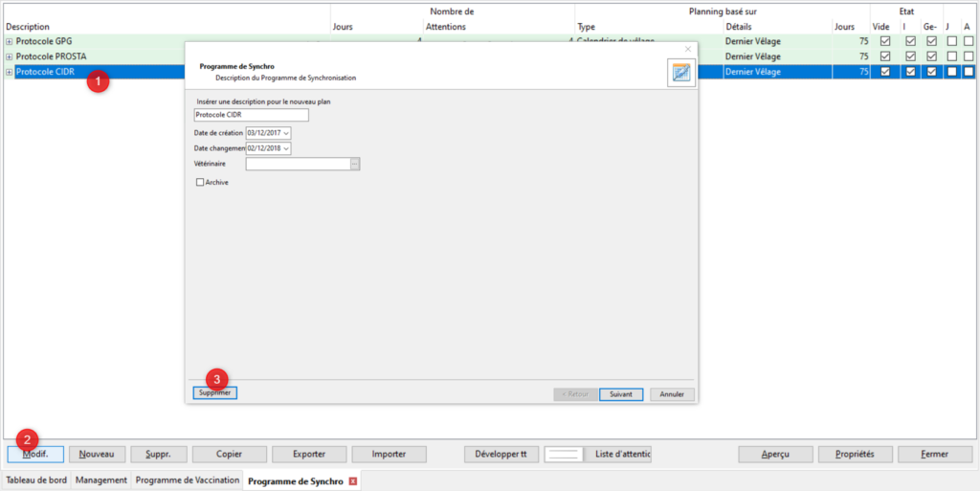Image resolution: width=980 pixels, height=491 pixels.
Task: Close the Programme de Synchro tab
Action: (x=353, y=480)
